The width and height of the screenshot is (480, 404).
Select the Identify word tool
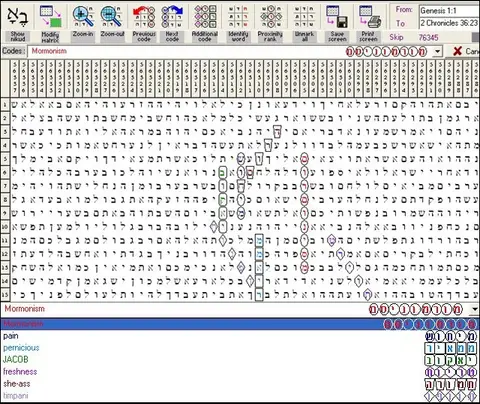tap(238, 16)
